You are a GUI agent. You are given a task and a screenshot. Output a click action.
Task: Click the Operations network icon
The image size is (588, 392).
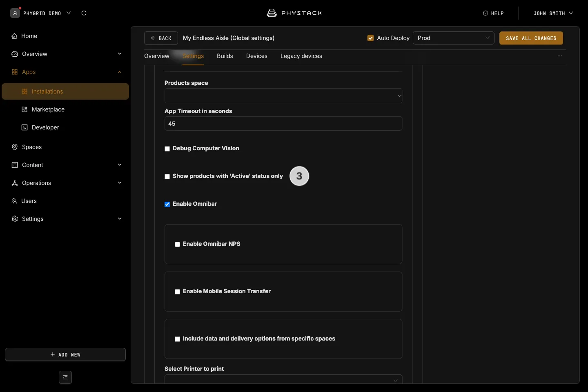coord(15,183)
